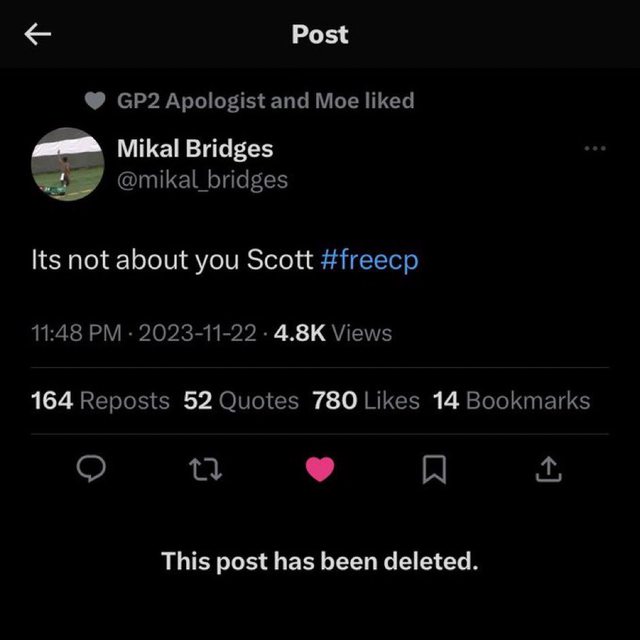640x640 pixels.
Task: Tap the reply speech bubble icon
Action: pyautogui.click(x=92, y=469)
